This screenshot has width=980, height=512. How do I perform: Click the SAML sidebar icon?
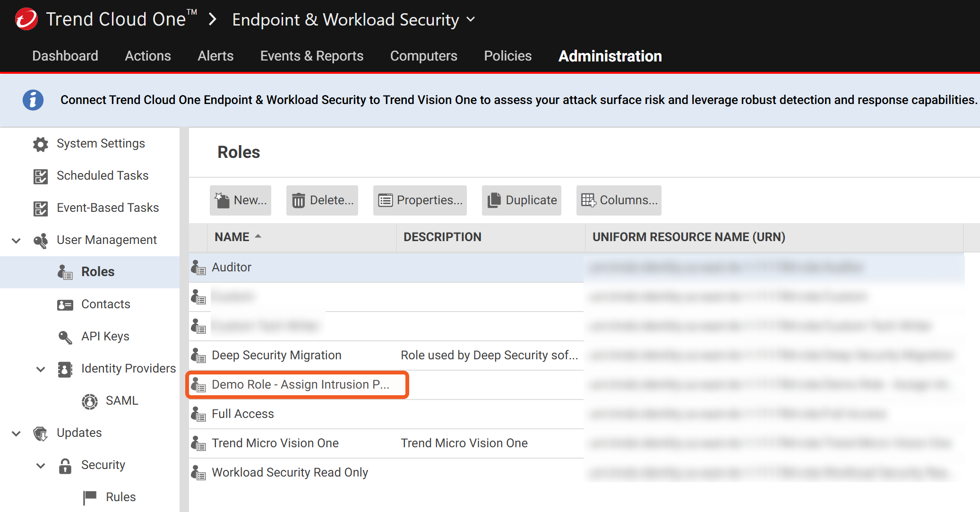[89, 401]
